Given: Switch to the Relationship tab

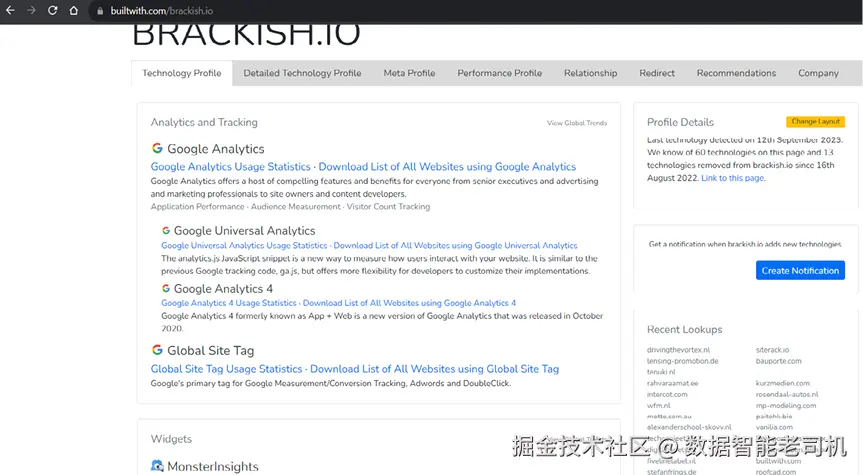Looking at the screenshot, I should [590, 73].
